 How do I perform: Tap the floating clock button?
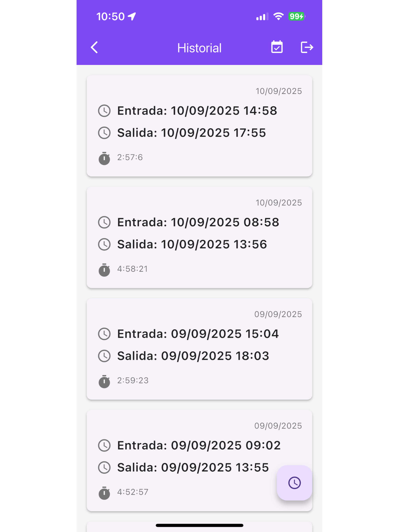294,483
